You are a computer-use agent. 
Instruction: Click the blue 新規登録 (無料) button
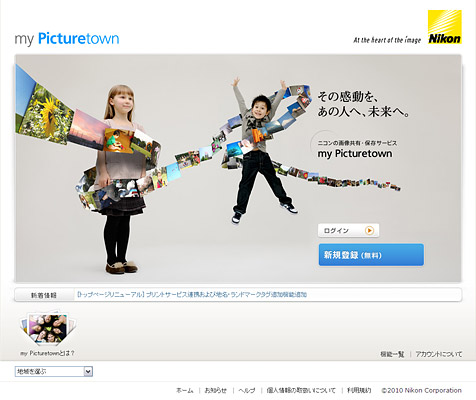coord(371,255)
